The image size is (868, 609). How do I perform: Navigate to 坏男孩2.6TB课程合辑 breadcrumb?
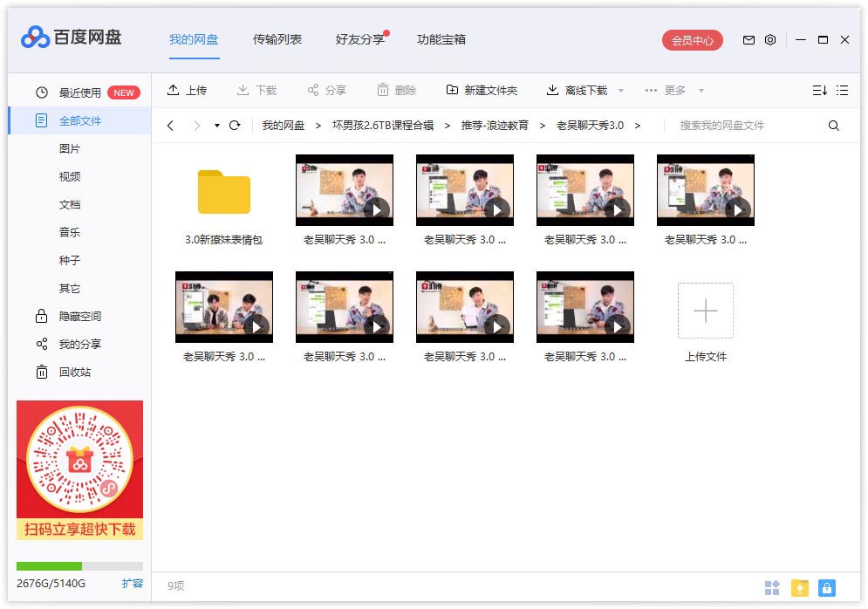(382, 126)
